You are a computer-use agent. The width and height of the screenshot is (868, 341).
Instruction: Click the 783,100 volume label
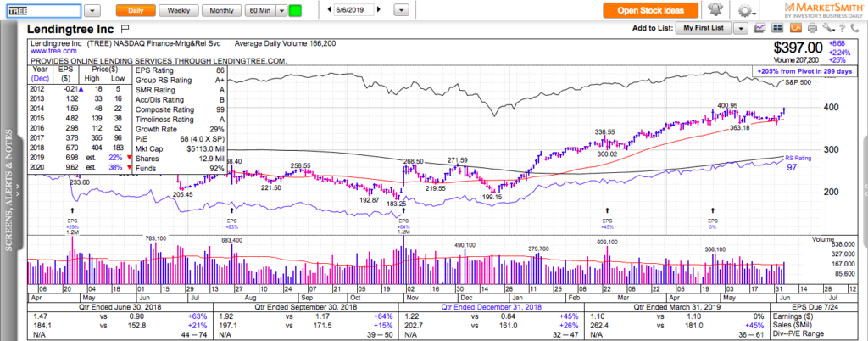(x=156, y=238)
